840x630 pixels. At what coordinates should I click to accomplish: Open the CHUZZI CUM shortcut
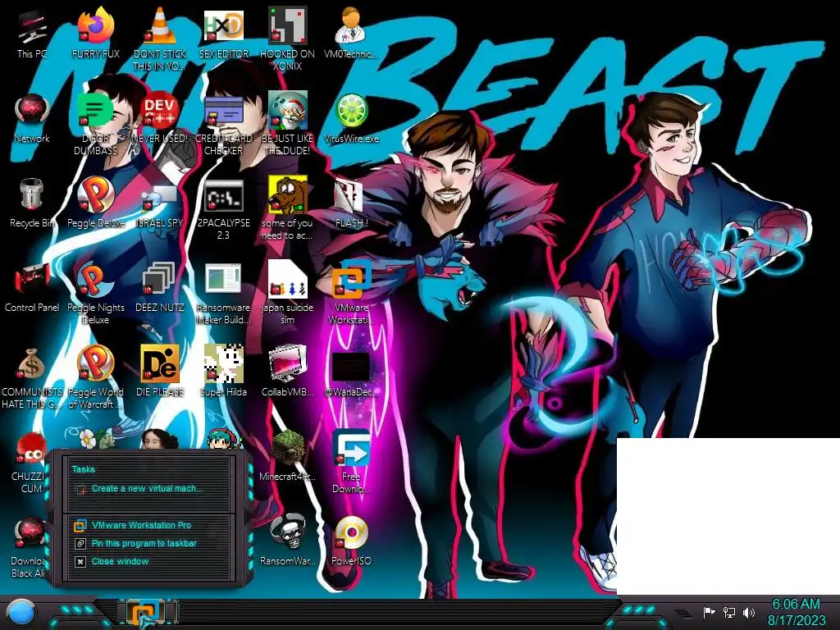tap(32, 463)
